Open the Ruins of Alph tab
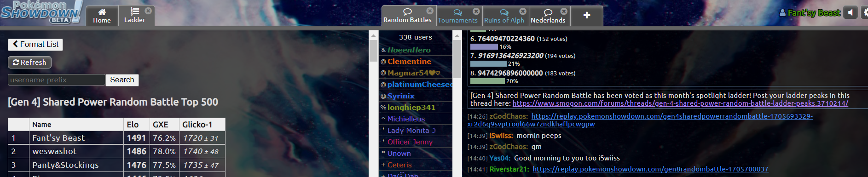 pos(504,16)
